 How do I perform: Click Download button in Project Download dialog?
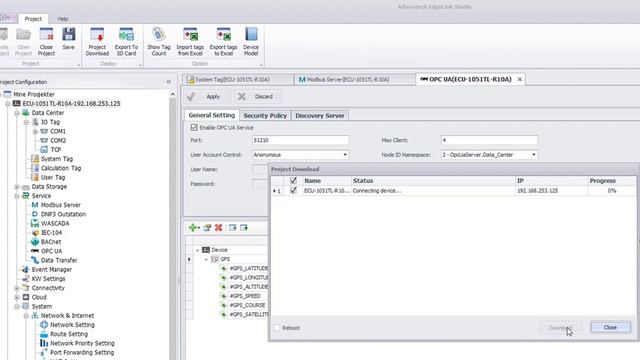[x=560, y=328]
